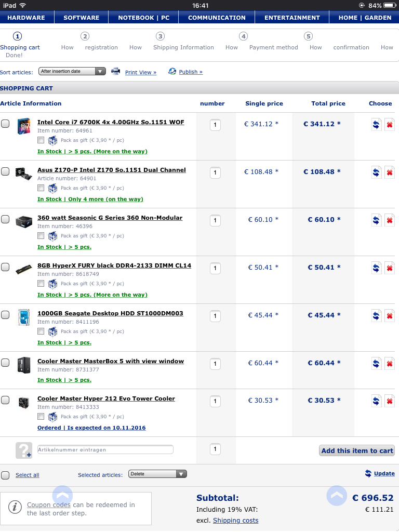This screenshot has height=532, width=399.
Task: Click the printer icon beside Print View
Action: coord(116,71)
